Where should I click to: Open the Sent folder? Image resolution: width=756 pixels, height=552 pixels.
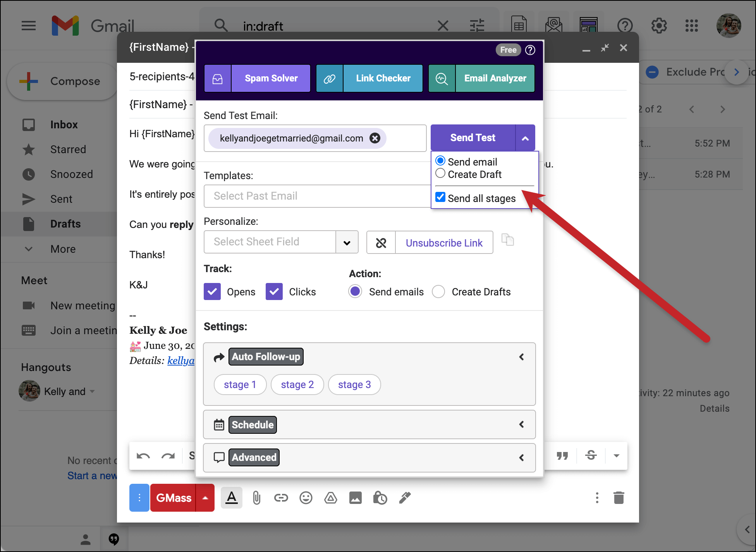point(61,199)
